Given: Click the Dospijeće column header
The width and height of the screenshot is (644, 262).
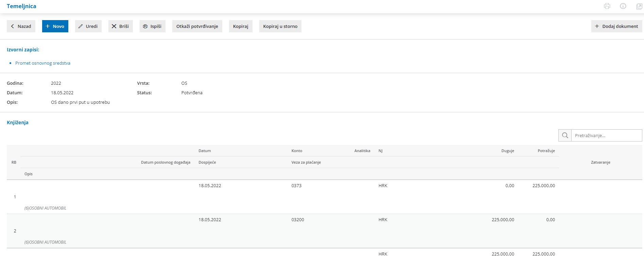Looking at the screenshot, I should point(207,162).
